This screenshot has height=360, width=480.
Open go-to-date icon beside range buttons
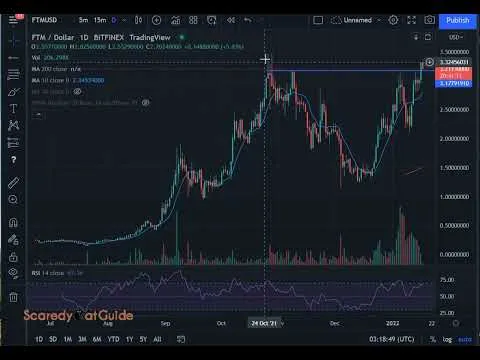click(x=181, y=339)
